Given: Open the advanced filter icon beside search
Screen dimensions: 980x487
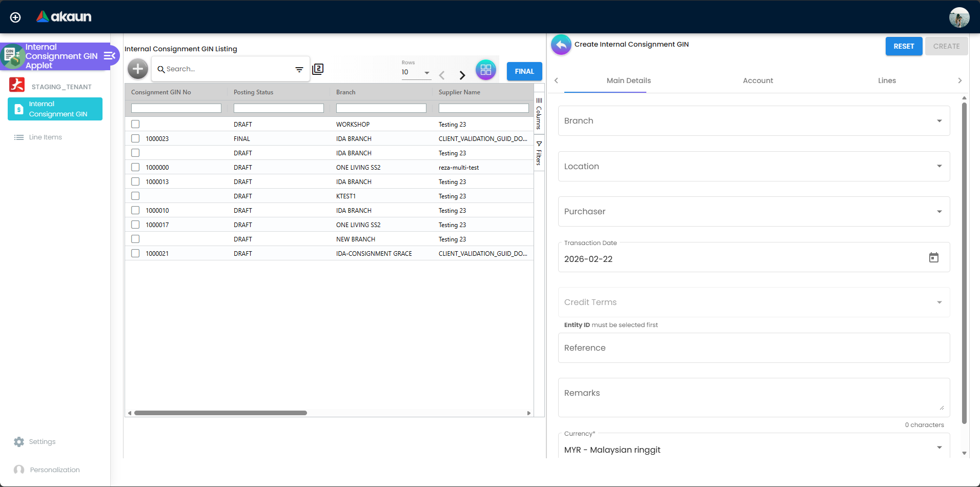Looking at the screenshot, I should tap(299, 69).
